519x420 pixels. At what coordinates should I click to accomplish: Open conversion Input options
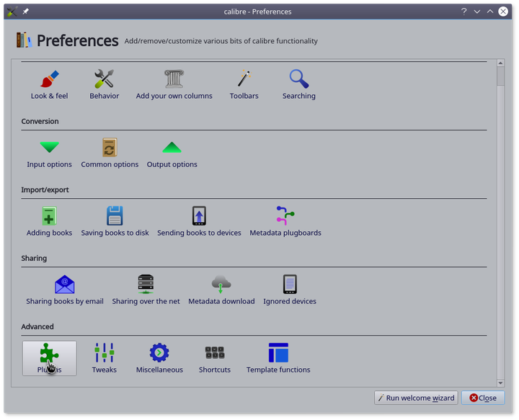pyautogui.click(x=49, y=153)
